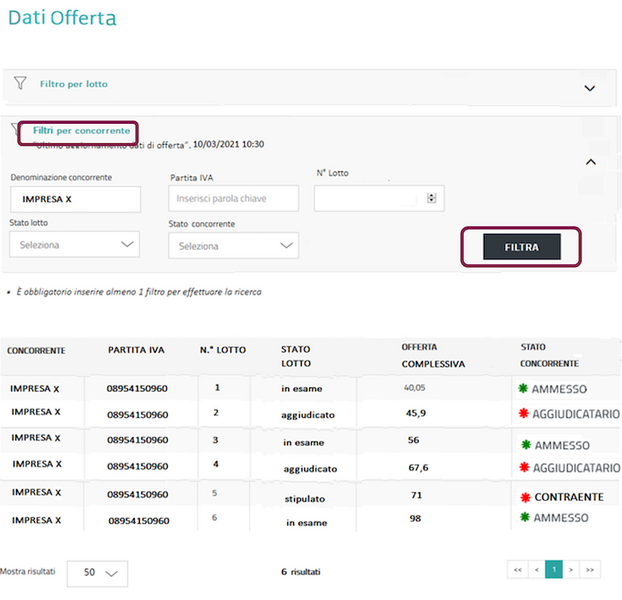622x600 pixels.
Task: Click green status icon for lot 1 AMMESSO
Action: tap(523, 388)
